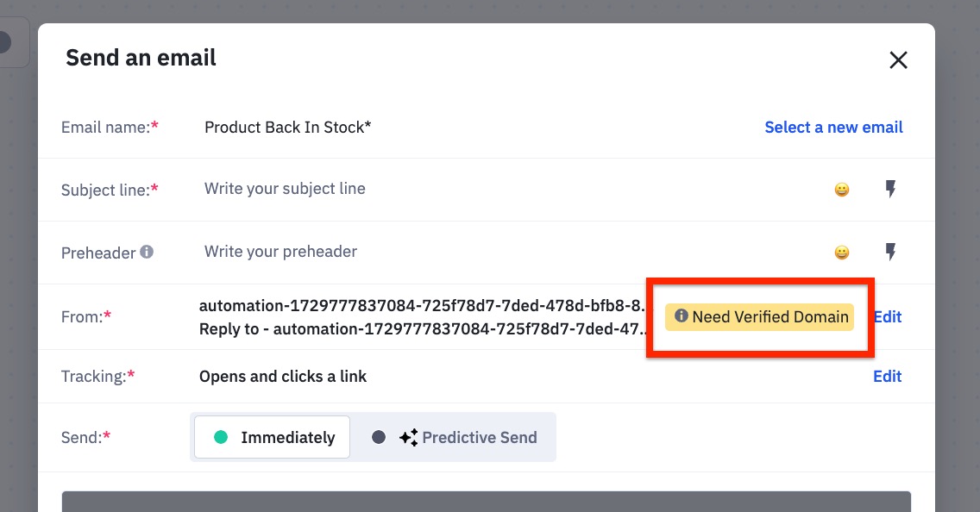980x512 pixels.
Task: Open emoji picker for the subject line
Action: pos(842,190)
